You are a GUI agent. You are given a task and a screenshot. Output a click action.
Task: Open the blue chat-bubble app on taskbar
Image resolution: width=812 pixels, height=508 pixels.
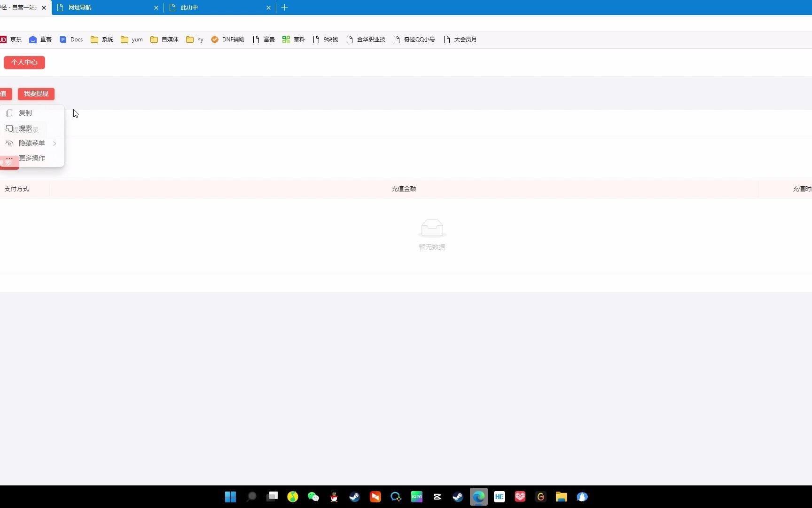[x=396, y=497]
